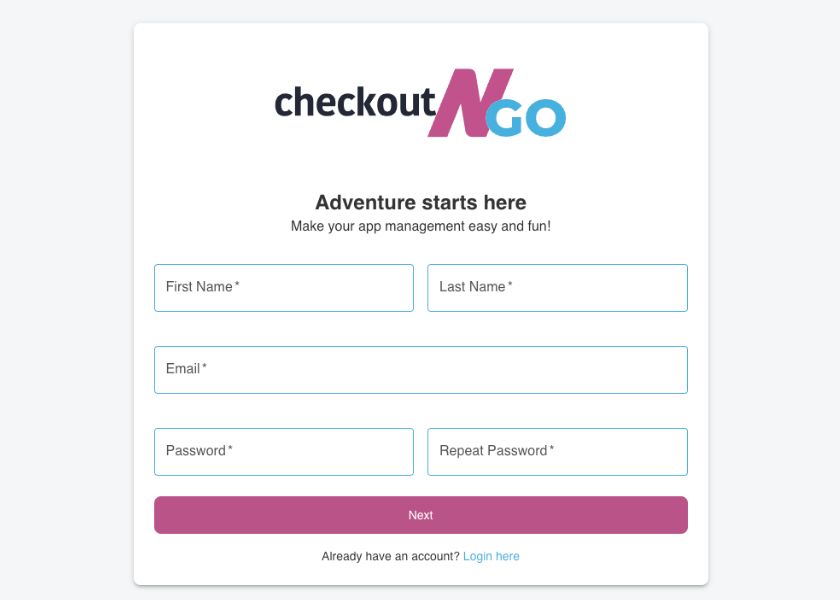Click the word "Adventure" in the heading
Viewport: 840px width, 600px height.
tap(359, 203)
